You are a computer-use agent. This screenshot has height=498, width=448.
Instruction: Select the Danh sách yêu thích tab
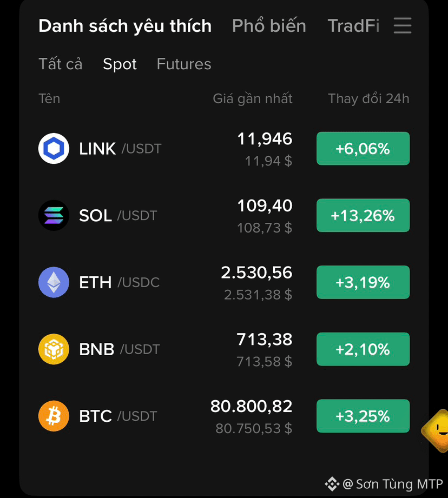pyautogui.click(x=125, y=26)
